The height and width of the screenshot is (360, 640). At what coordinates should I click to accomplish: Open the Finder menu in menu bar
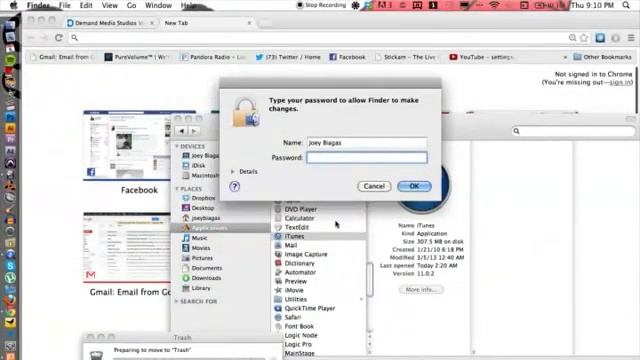coord(38,5)
